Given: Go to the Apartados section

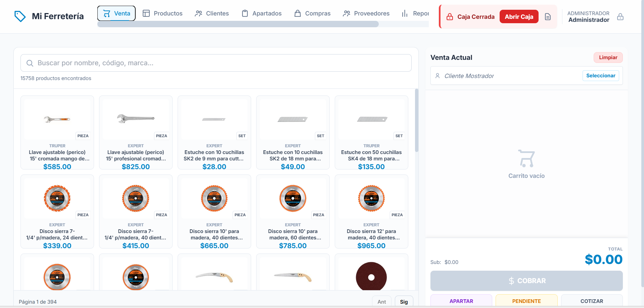Looking at the screenshot, I should pos(262,13).
